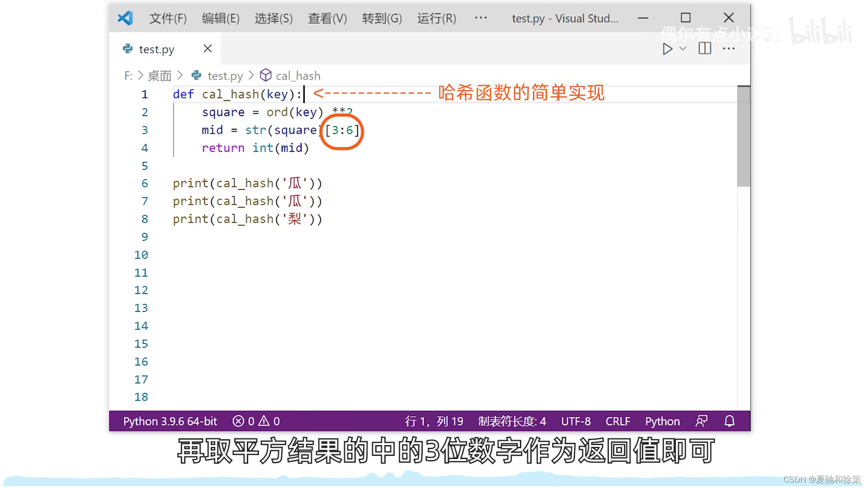Viewport: 868px width, 488px height.
Task: Open the 文件(F) menu
Action: coord(168,18)
